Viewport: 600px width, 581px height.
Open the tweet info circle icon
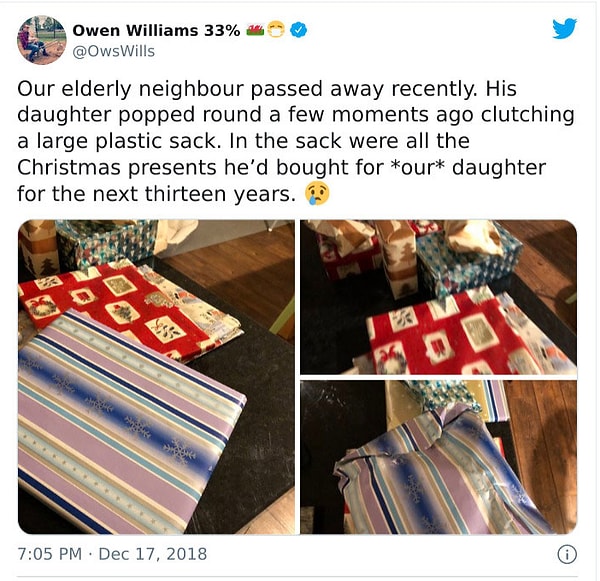[567, 555]
